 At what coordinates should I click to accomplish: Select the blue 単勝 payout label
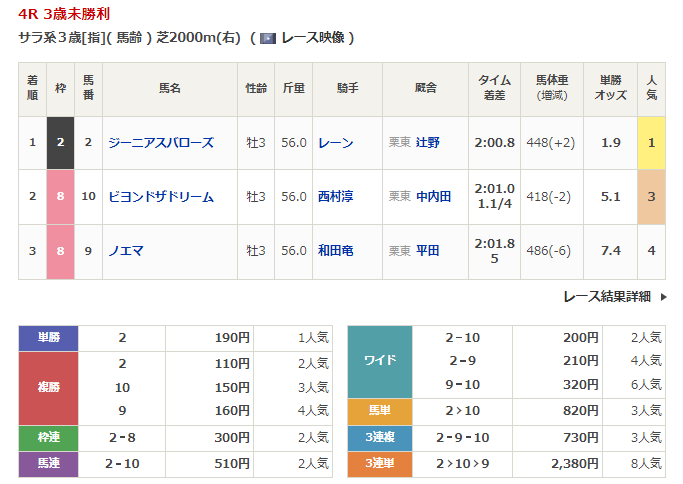coord(49,338)
